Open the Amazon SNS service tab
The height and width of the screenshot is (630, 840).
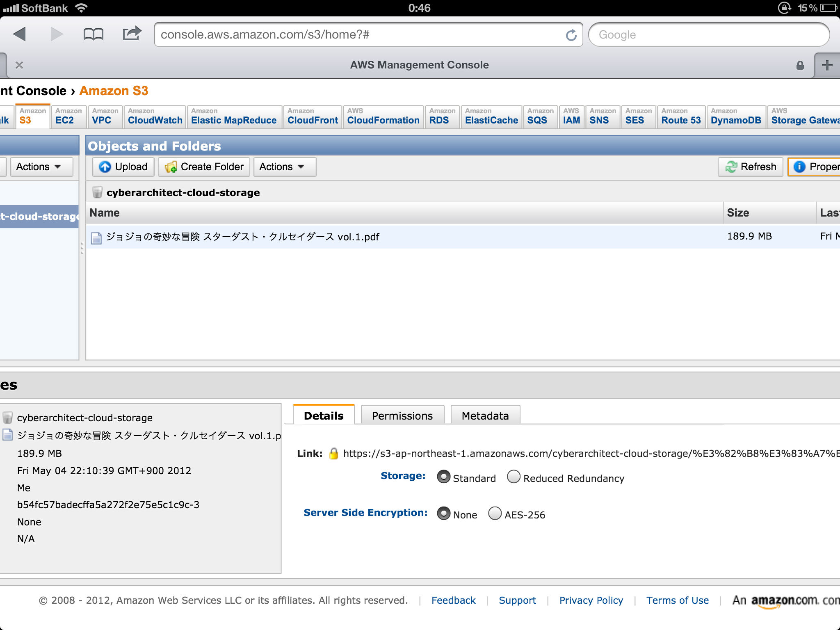tap(603, 116)
